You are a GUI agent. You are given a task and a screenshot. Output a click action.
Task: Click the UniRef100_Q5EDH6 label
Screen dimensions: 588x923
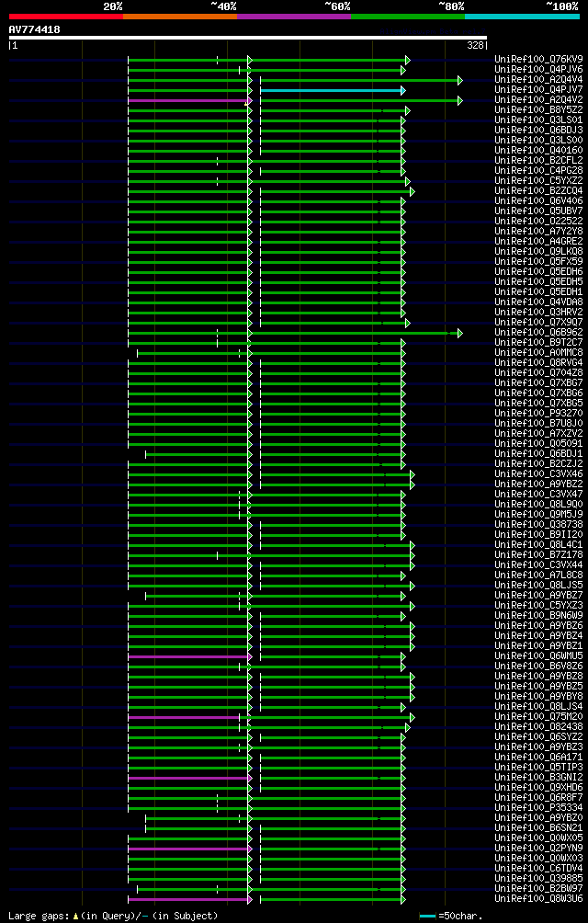[538, 272]
